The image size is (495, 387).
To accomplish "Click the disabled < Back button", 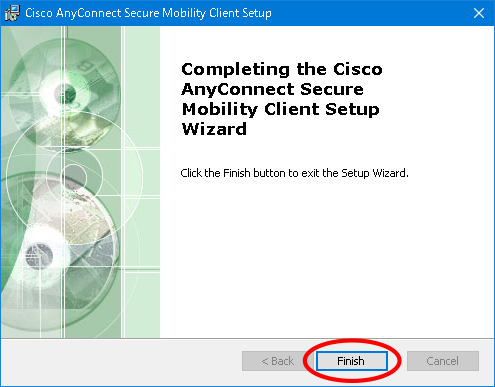I will click(x=277, y=361).
